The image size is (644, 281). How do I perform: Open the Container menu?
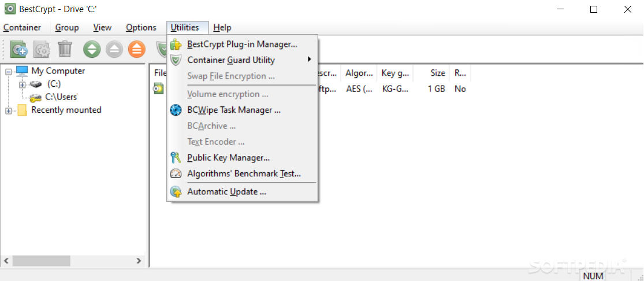coord(22,28)
